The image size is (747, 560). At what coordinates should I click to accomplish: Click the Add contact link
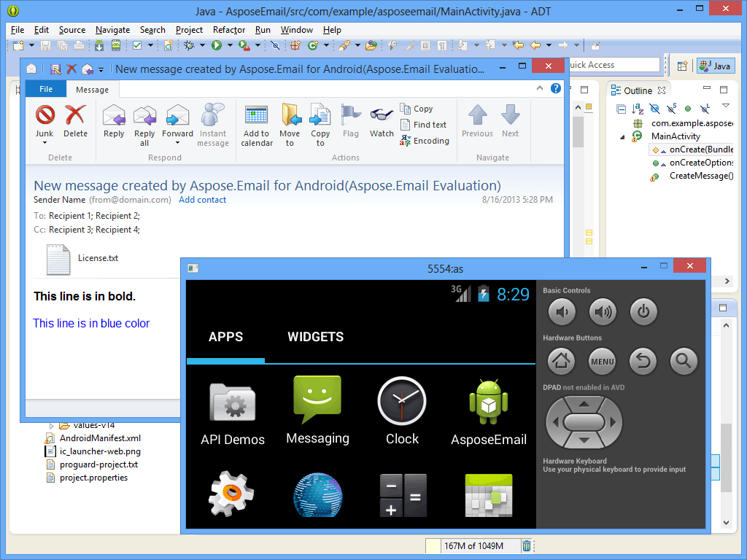click(202, 200)
